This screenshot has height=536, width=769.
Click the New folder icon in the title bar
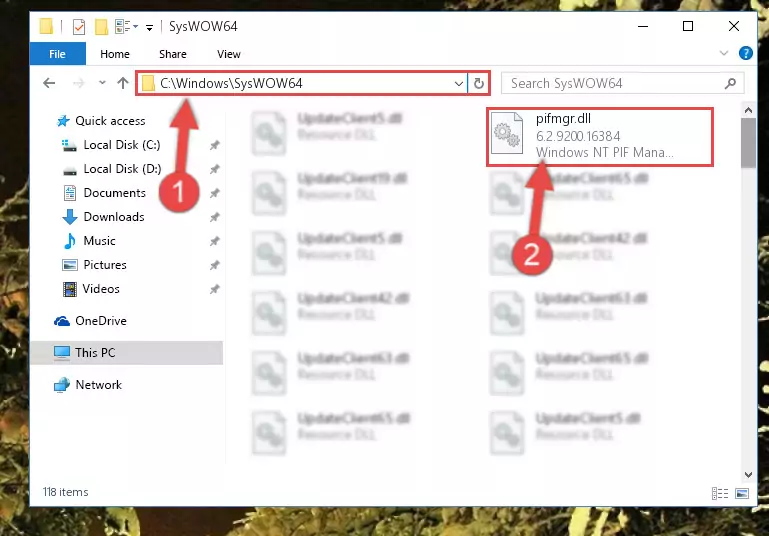coord(102,26)
